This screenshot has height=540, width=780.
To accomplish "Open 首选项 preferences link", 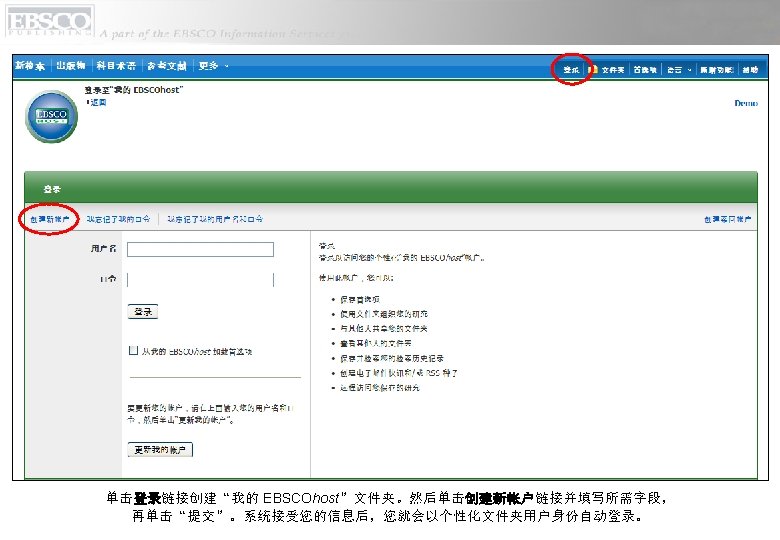I will pos(645,70).
